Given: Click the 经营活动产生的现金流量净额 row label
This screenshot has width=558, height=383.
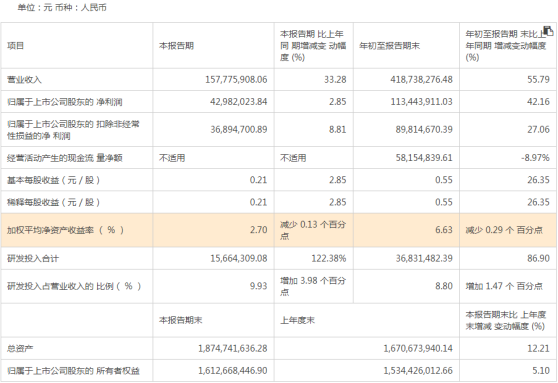Looking at the screenshot, I should (65, 158).
